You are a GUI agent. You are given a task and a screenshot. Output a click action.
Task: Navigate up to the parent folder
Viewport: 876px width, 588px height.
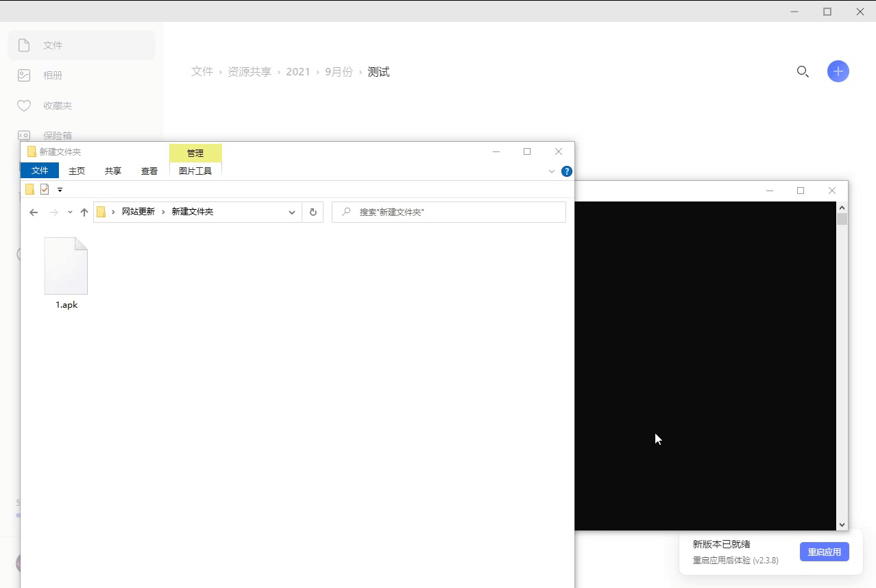pyautogui.click(x=84, y=212)
